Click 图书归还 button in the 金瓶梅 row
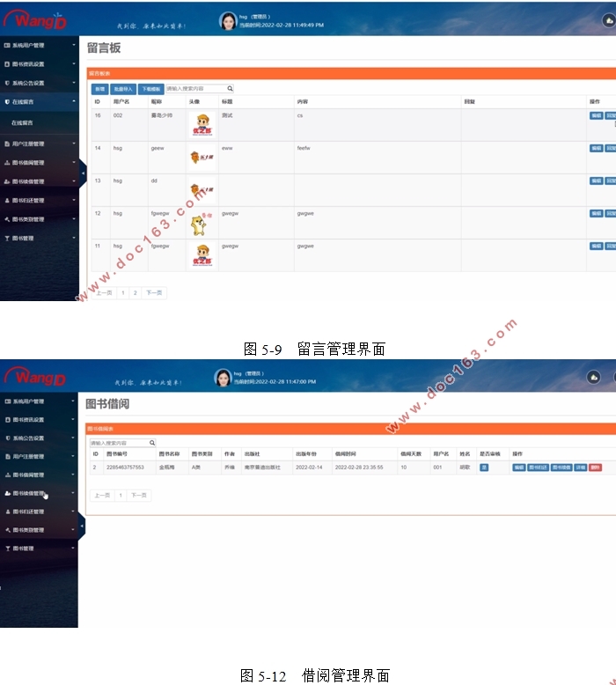 point(538,468)
